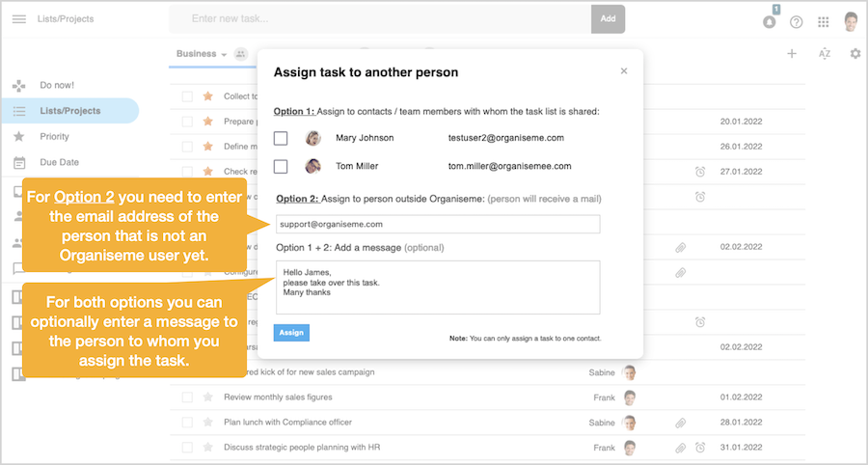Open the list settings gear
This screenshot has width=868, height=465.
coord(855,54)
